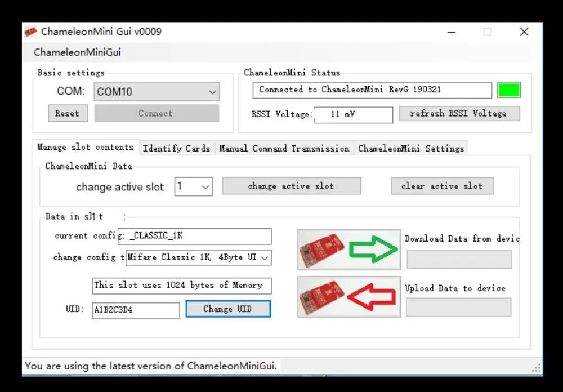Select the Manage slot contents tab
Screen dimensions: 563x392
86,148
